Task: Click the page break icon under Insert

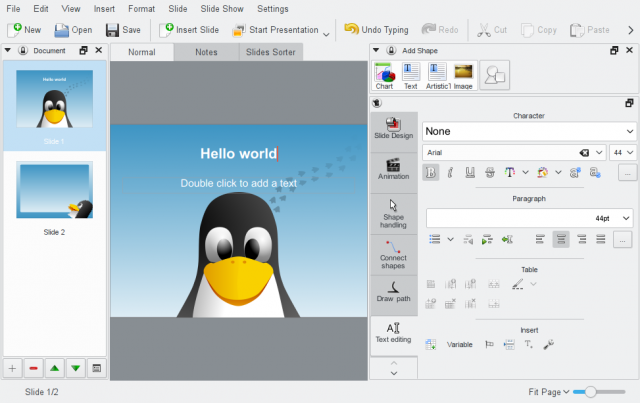Action: (x=509, y=345)
